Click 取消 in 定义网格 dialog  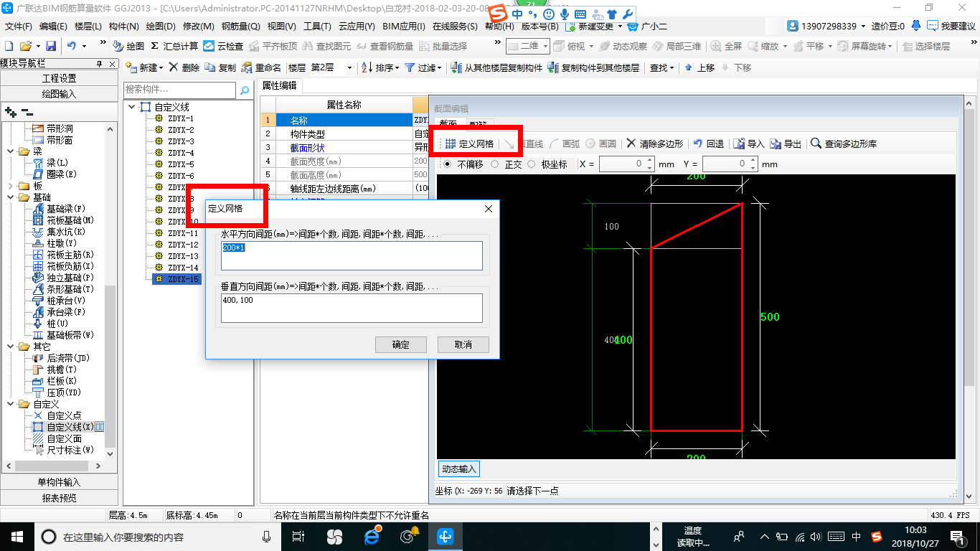[463, 344]
